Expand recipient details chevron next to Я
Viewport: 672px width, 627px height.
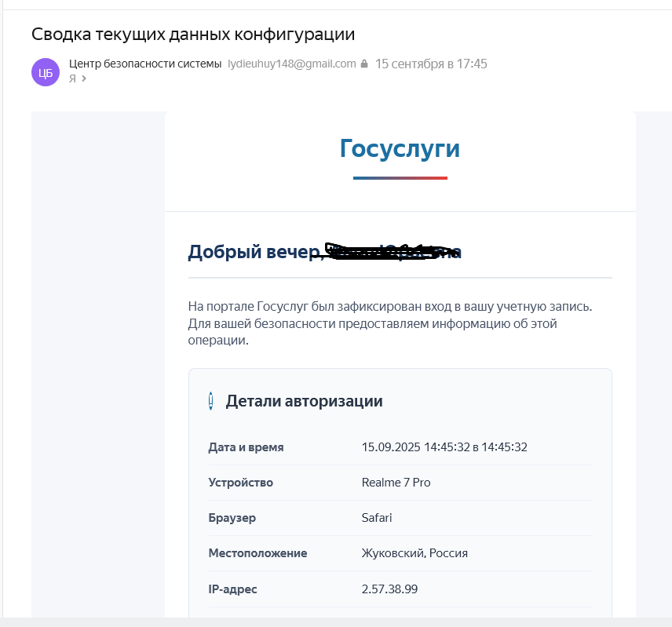pos(84,78)
